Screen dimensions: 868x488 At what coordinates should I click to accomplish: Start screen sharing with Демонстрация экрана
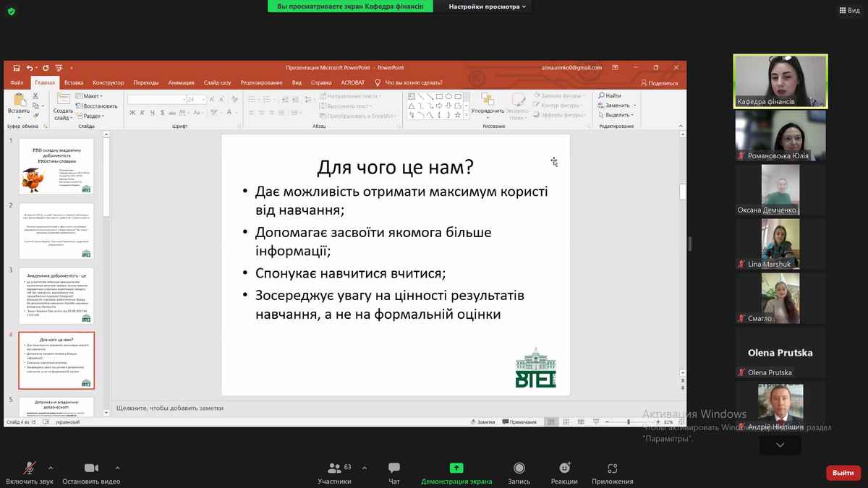pos(456,473)
